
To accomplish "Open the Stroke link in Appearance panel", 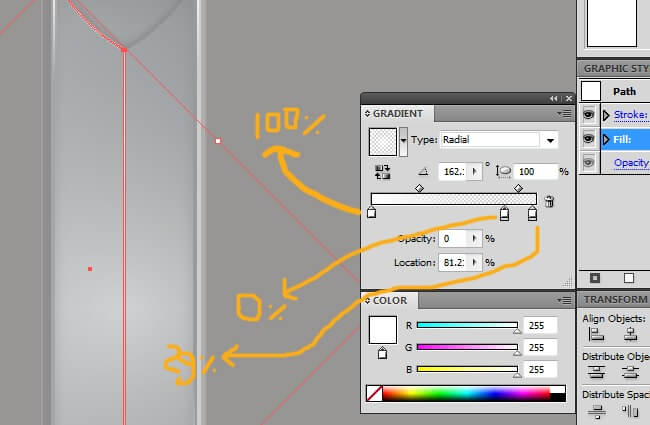I will pos(631,114).
